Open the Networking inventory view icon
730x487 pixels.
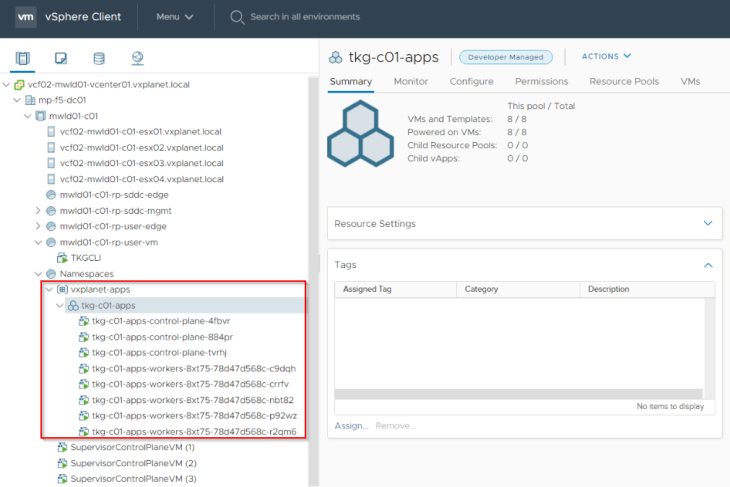click(x=137, y=58)
